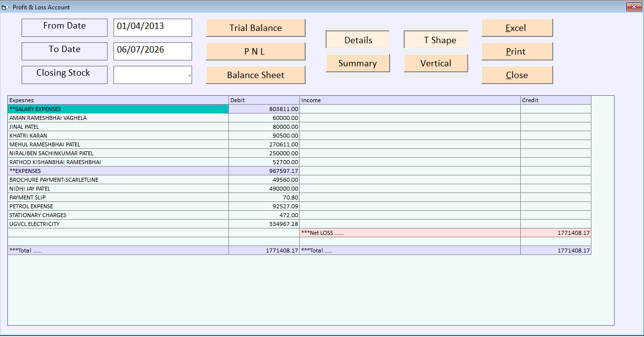The width and height of the screenshot is (644, 337).
Task: Click the Debit column header
Action: pyautogui.click(x=264, y=100)
